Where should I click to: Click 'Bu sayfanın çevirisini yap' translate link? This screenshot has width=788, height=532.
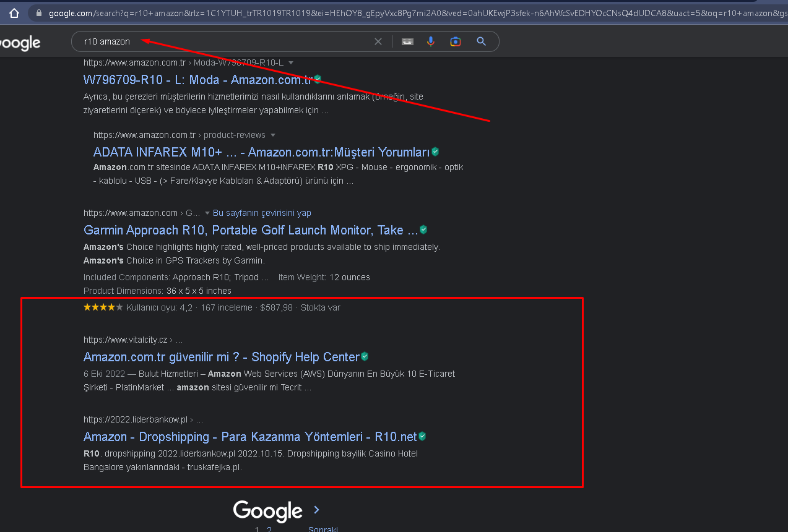pos(262,213)
